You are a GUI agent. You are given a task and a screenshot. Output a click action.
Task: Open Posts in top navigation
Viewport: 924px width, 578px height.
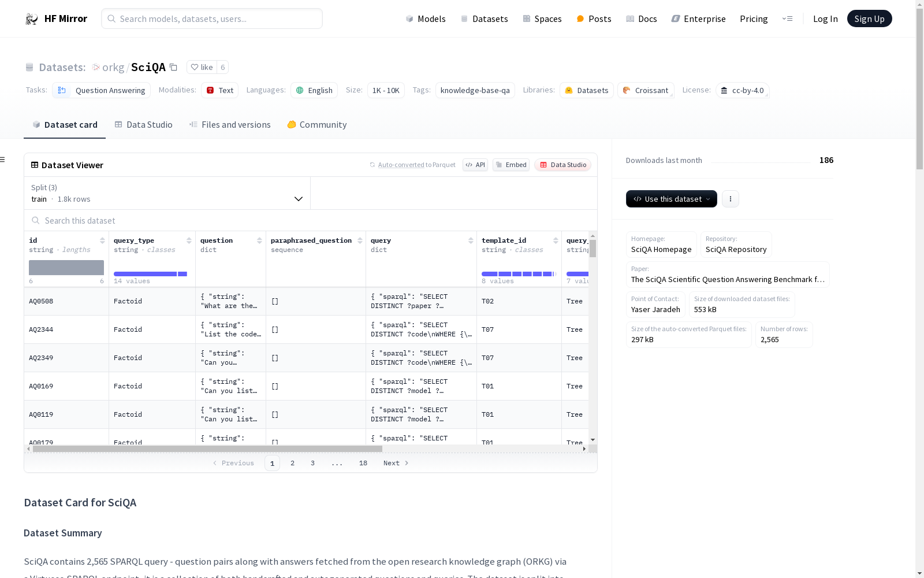pos(594,19)
